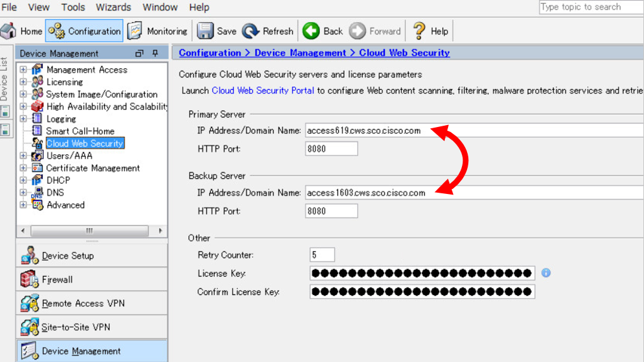Open the File menu
The width and height of the screenshot is (644, 362).
pyautogui.click(x=9, y=8)
